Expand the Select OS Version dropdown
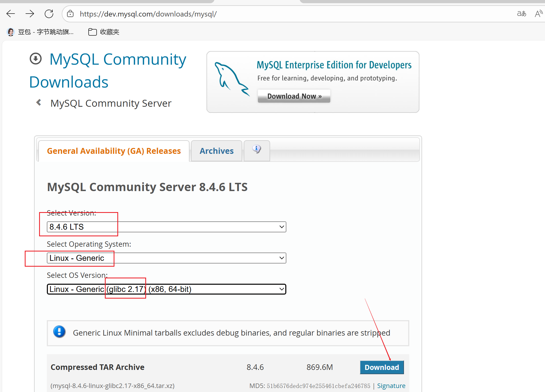The width and height of the screenshot is (545, 392). point(166,289)
